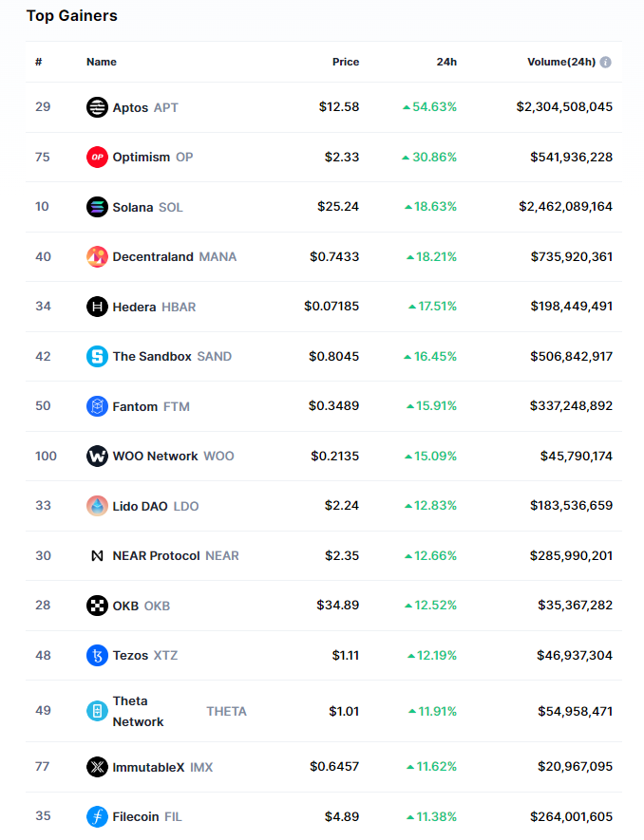This screenshot has height=840, width=644.
Task: Click the Optimism red OP logo
Action: (x=97, y=157)
